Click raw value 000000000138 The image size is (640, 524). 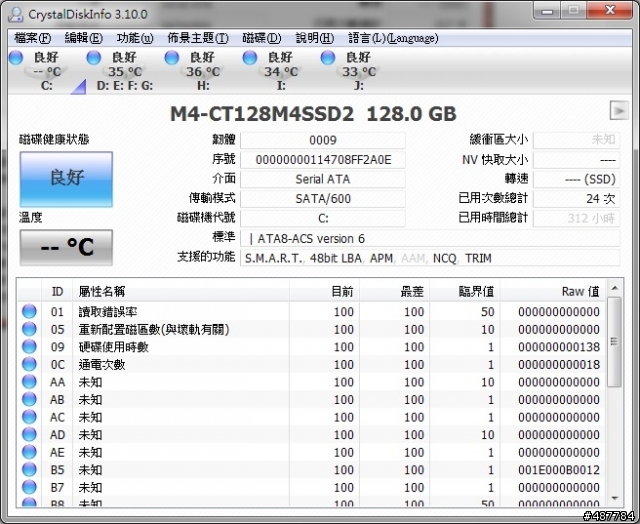(559, 347)
